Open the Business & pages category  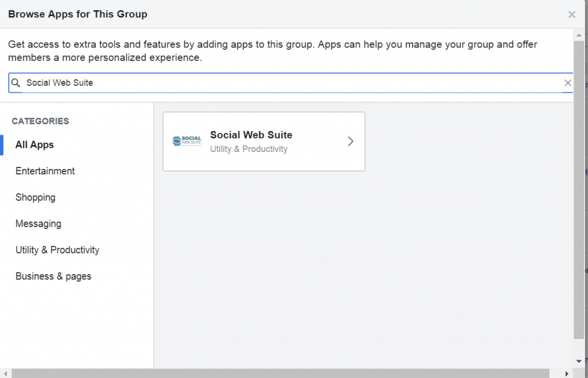point(53,276)
